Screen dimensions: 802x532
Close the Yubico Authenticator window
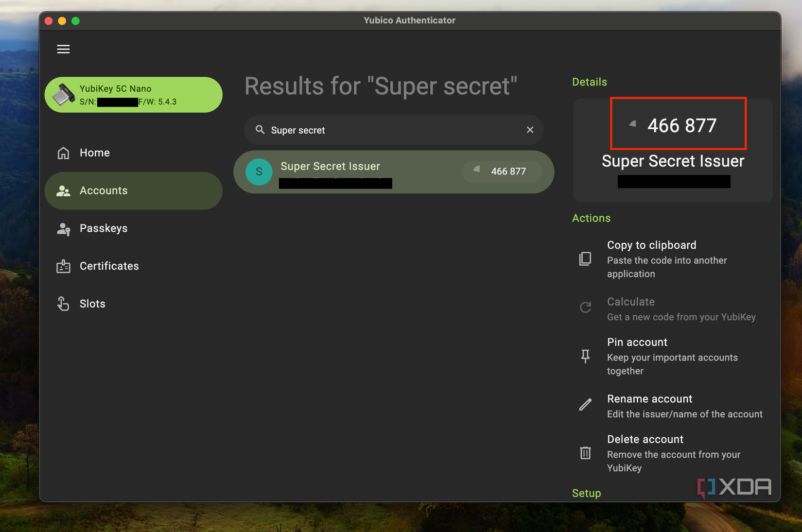49,21
